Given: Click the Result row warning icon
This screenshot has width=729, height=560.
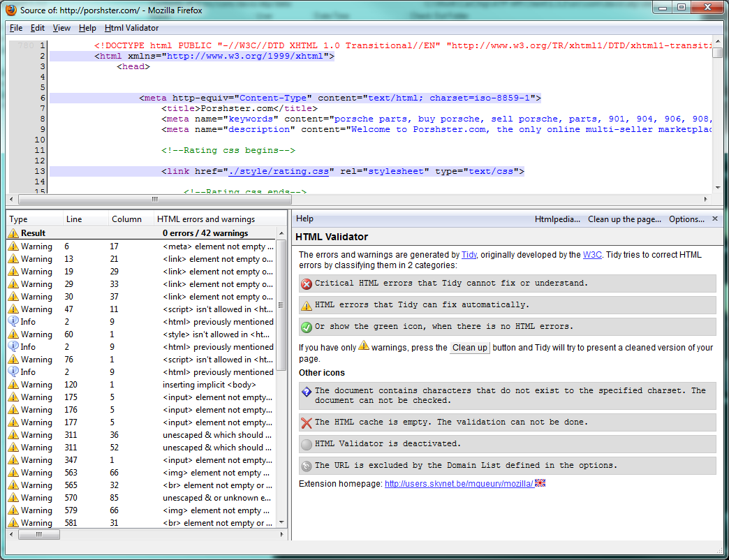Looking at the screenshot, I should point(13,233).
